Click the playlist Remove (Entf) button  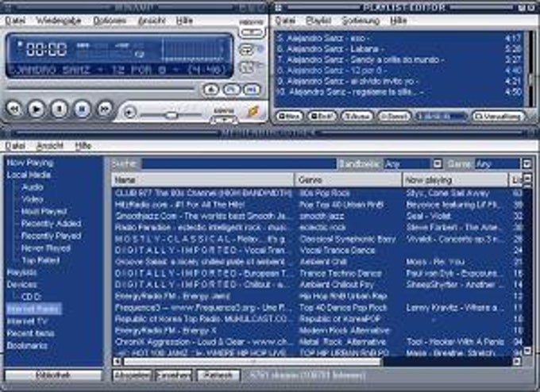(322, 117)
